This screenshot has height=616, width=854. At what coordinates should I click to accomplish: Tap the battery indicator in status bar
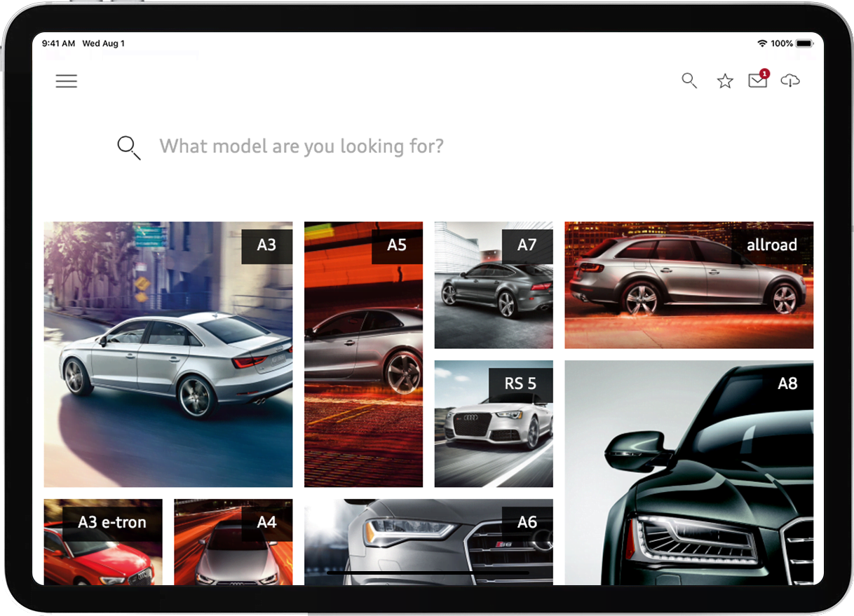tap(804, 43)
